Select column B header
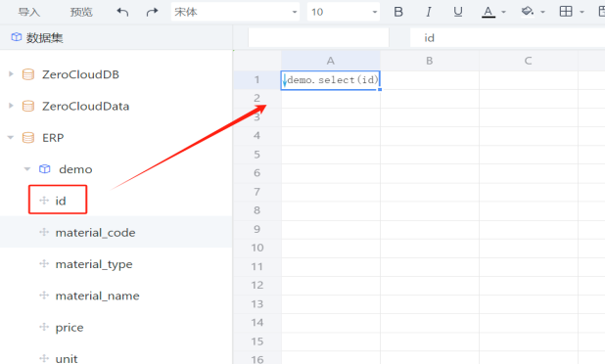This screenshot has height=364, width=605. click(x=430, y=61)
